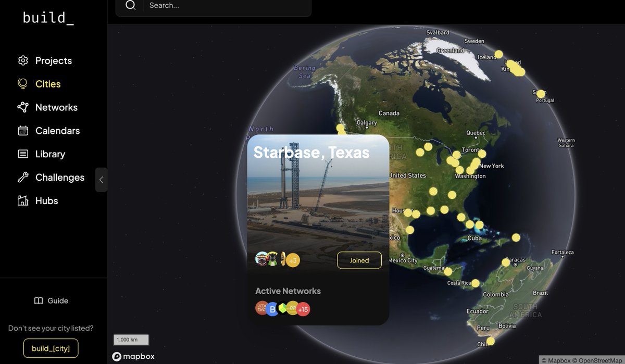Screen dimensions: 625x364
Task: Click the green-shirt member avatar
Action: click(x=272, y=260)
